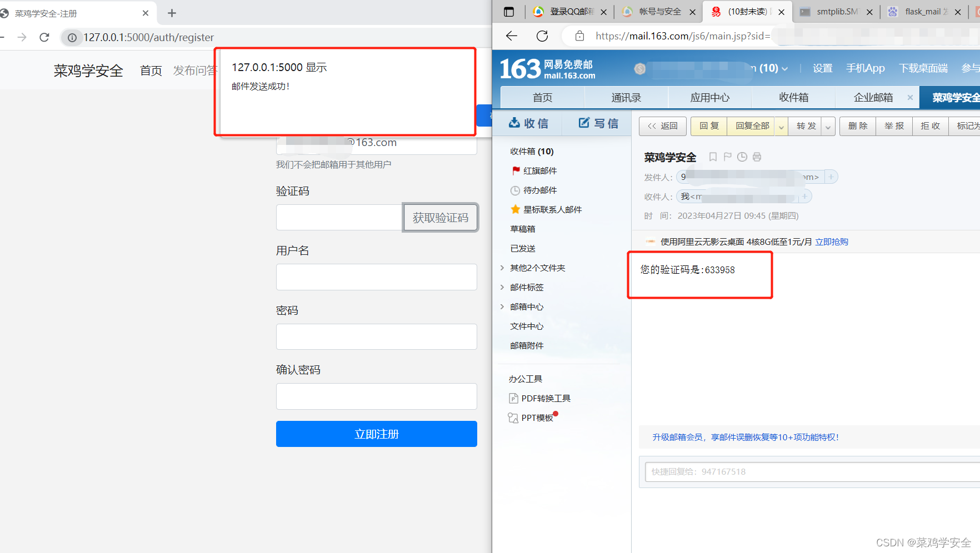
Task: Open 首页 link in 菜鸡学安全 navbar
Action: pos(151,71)
